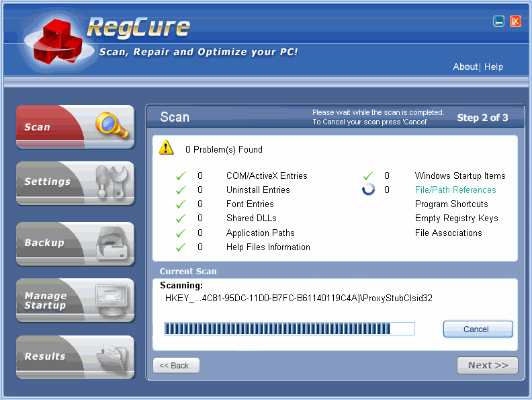Viewport: 532px width, 400px height.
Task: Select the Empty Registry Keys label
Action: [456, 218]
